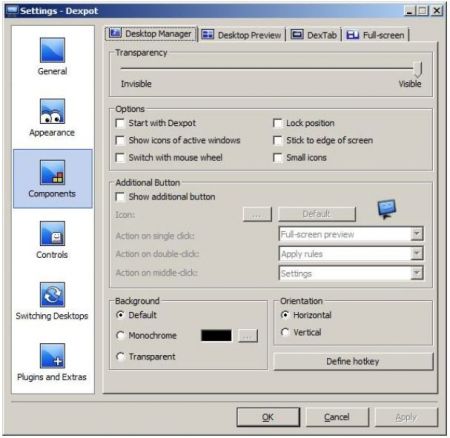Select Monochrome background radio button
Screen dimensions: 450x438
pyautogui.click(x=120, y=335)
